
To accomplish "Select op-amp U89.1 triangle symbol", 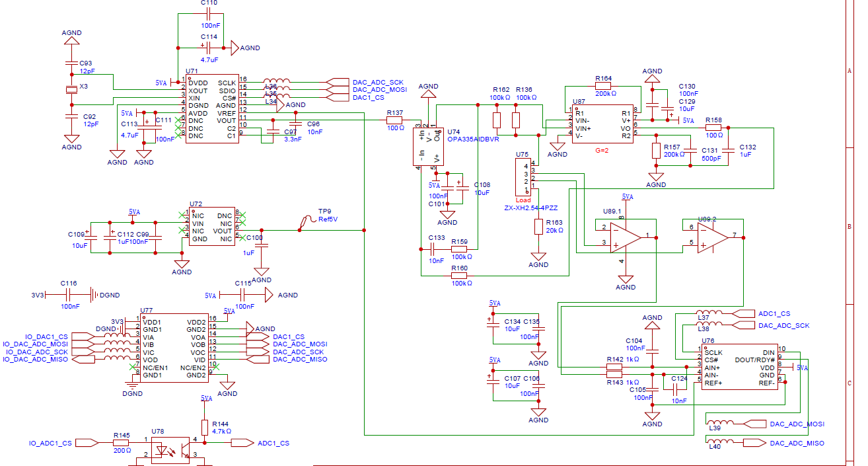I will (626, 237).
